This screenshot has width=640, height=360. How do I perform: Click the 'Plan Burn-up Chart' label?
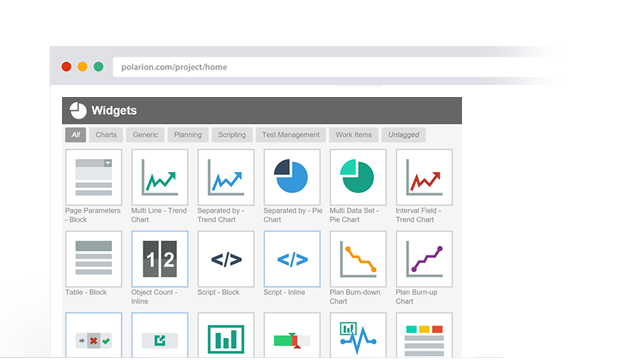416,297
